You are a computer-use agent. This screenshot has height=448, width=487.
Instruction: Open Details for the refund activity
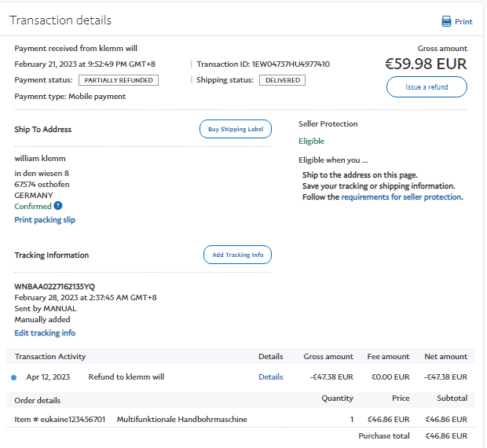270,377
